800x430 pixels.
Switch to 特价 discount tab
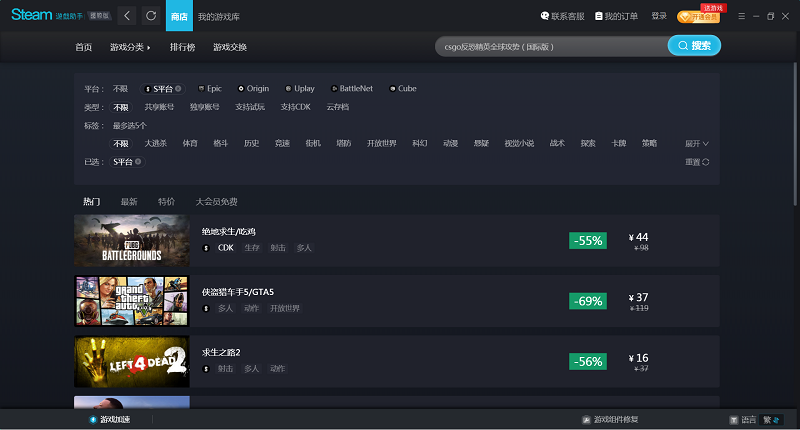(166, 202)
